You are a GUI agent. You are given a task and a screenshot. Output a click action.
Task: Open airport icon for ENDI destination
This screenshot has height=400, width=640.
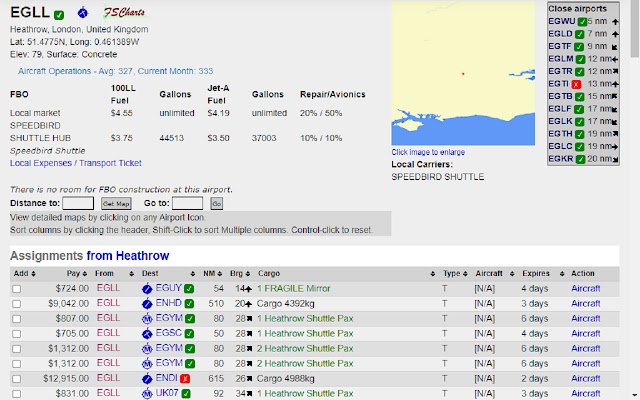click(147, 378)
